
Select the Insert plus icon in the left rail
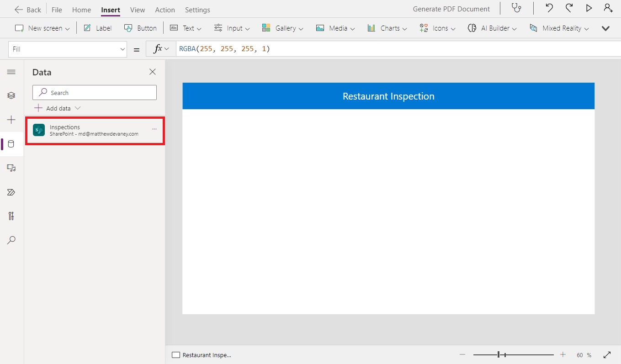[x=11, y=120]
